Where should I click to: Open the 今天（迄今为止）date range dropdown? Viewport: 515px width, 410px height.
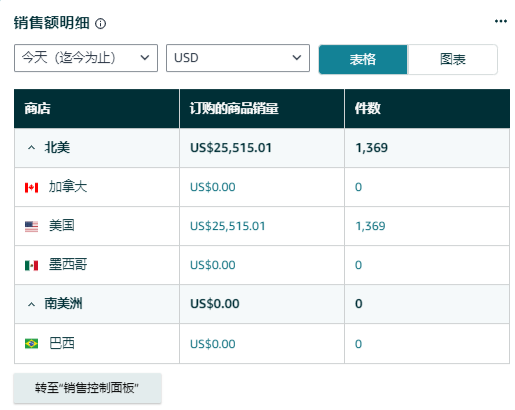click(x=86, y=58)
